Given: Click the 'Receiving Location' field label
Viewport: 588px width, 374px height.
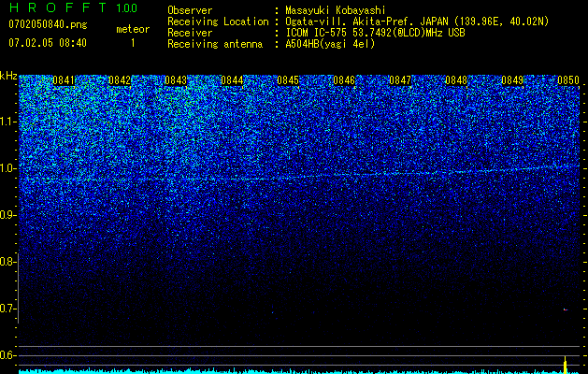Looking at the screenshot, I should pos(218,22).
